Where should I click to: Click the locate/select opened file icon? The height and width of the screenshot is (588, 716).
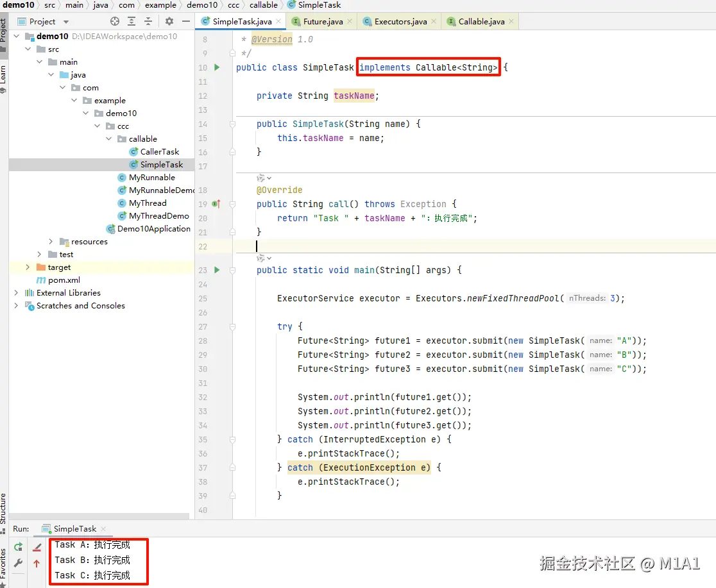pyautogui.click(x=115, y=21)
